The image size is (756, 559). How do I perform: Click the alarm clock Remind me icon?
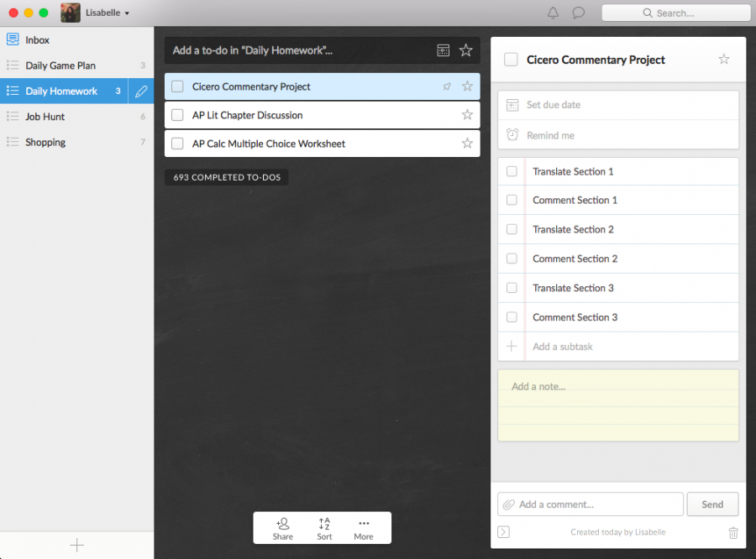(512, 135)
